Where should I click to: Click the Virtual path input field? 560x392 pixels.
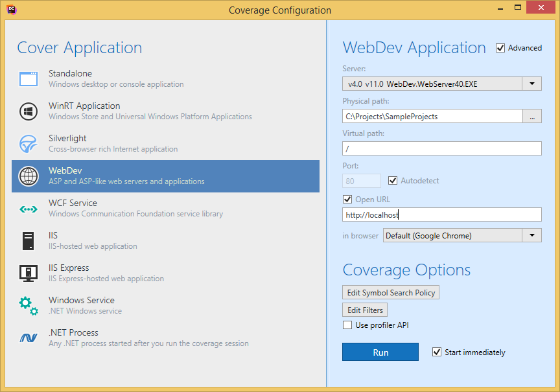[441, 148]
